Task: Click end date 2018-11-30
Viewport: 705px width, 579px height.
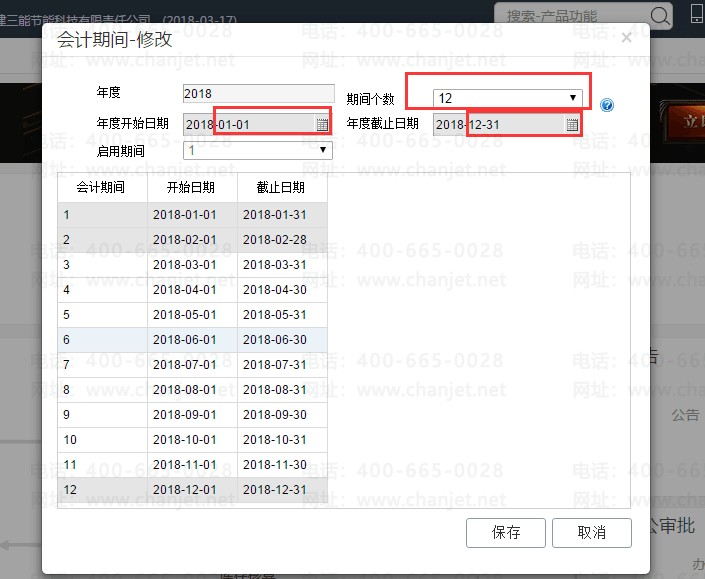Action: 282,465
